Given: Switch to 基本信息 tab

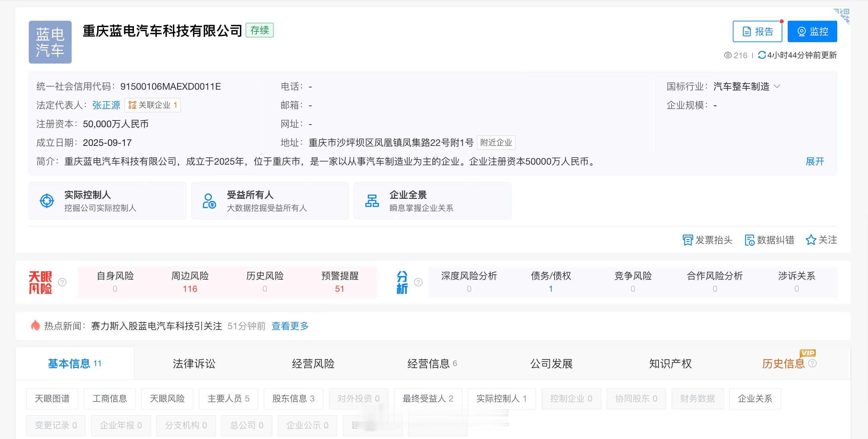Looking at the screenshot, I should click(75, 363).
